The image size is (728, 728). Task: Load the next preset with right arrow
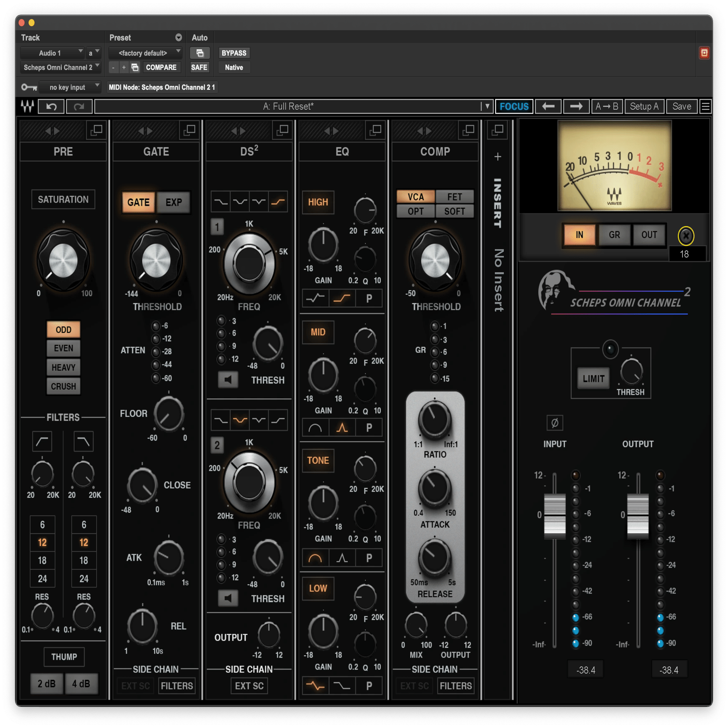576,106
